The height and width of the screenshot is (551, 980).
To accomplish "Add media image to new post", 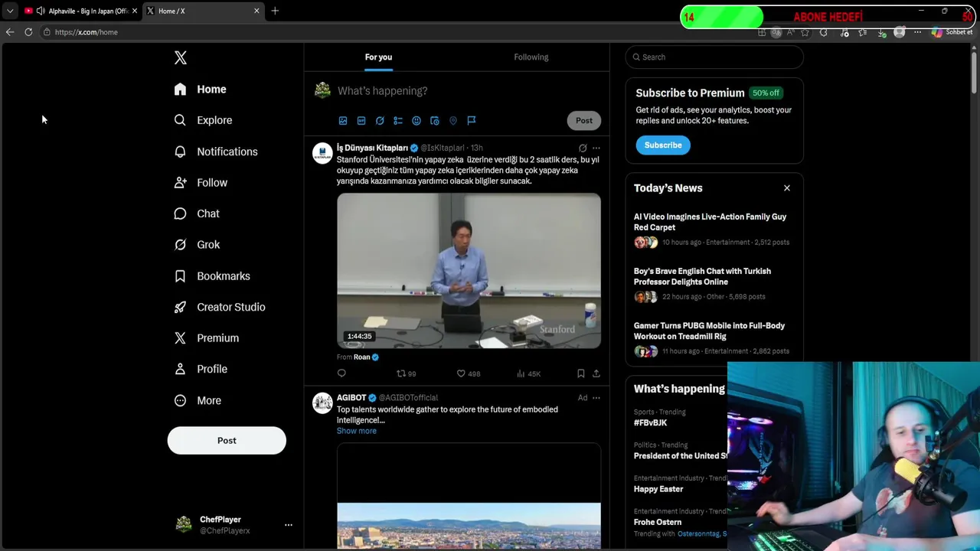I will (x=343, y=121).
